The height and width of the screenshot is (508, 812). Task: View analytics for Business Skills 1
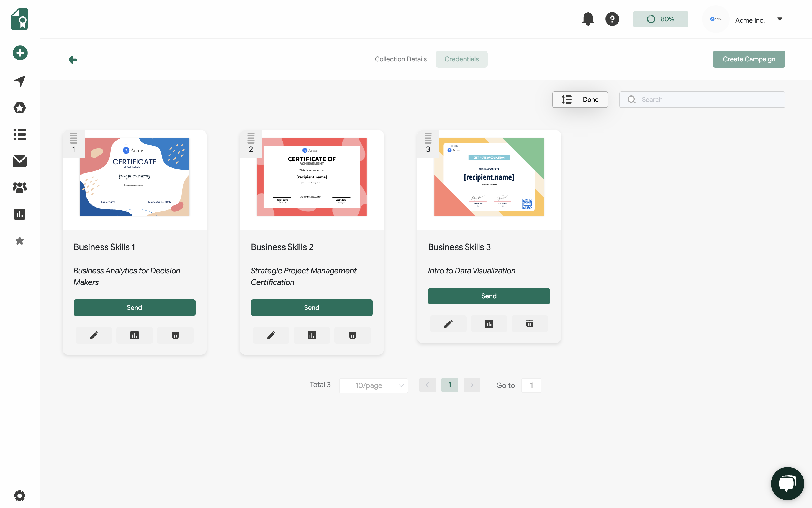(135, 335)
